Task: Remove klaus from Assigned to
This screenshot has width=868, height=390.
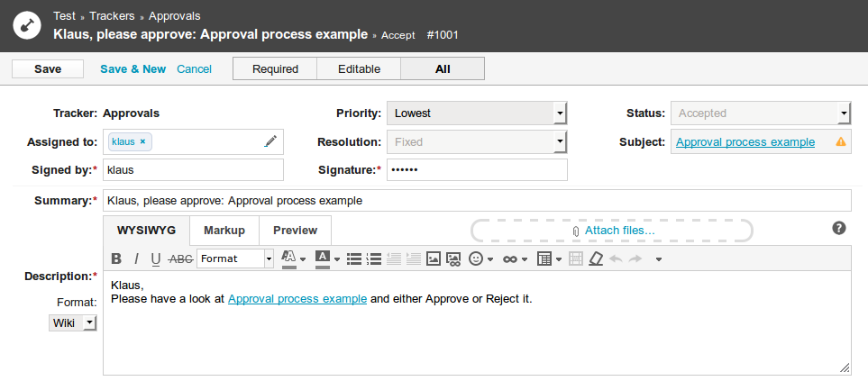Action: [x=142, y=141]
